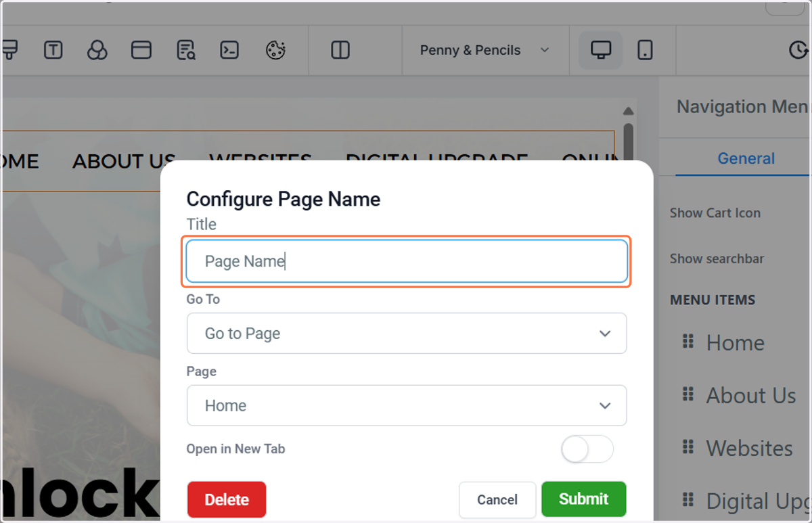This screenshot has height=523, width=812.
Task: Select Websites in the menu items list
Action: click(x=750, y=448)
